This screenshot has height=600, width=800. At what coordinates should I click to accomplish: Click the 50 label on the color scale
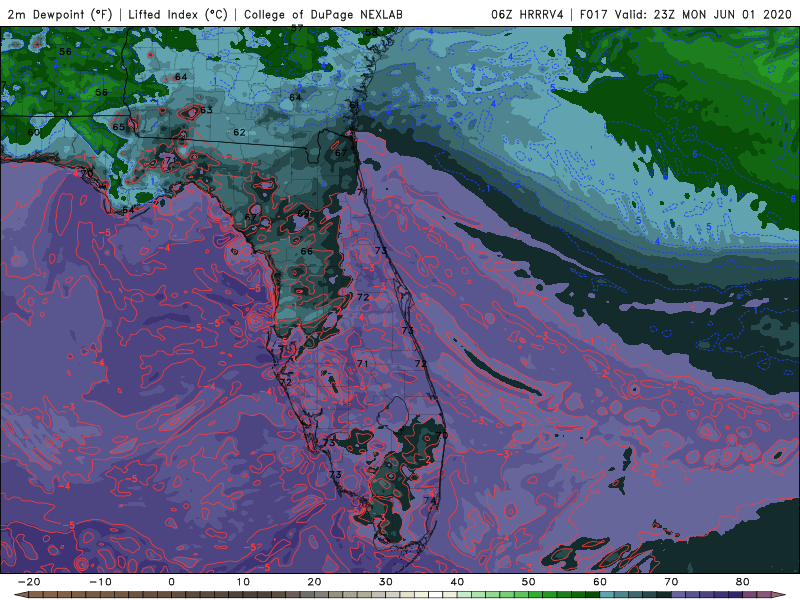[x=529, y=582]
